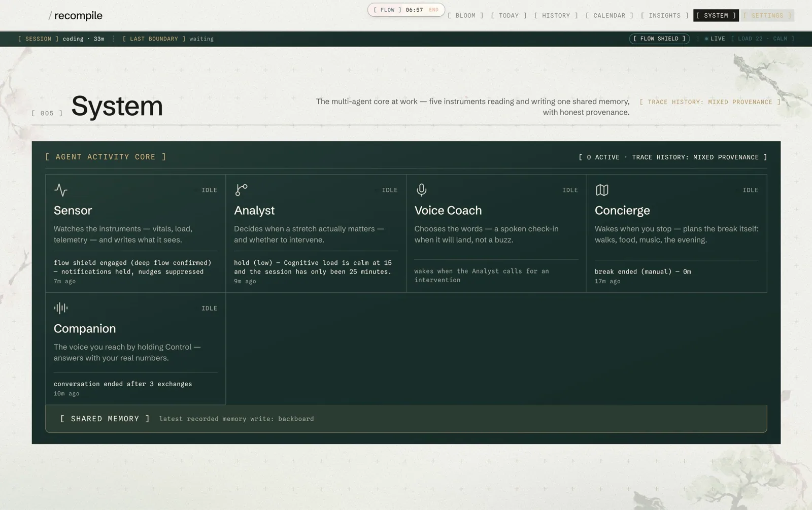Click the Concierge map icon
The height and width of the screenshot is (510, 812).
pos(602,190)
